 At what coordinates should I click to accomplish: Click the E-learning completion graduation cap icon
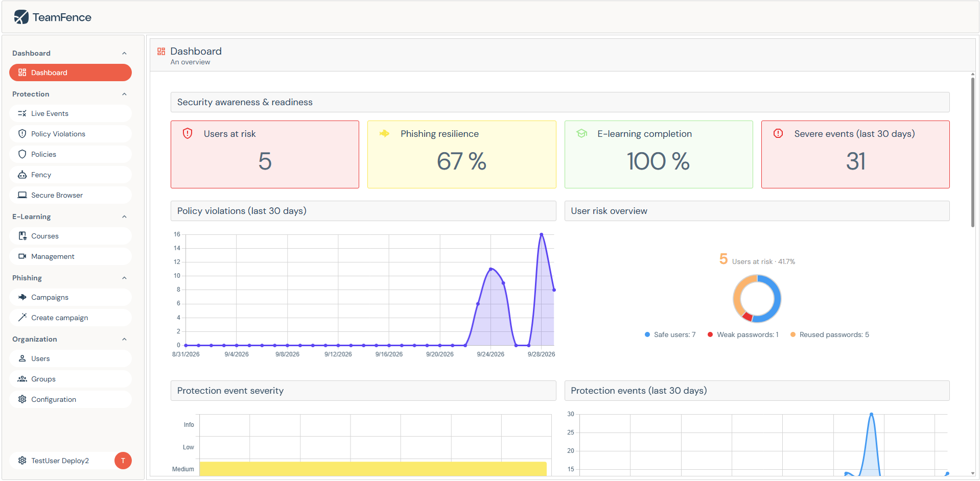pyautogui.click(x=581, y=133)
